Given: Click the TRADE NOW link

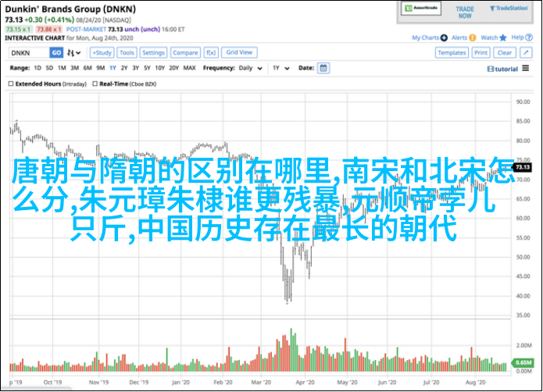Looking at the screenshot, I should (x=465, y=12).
